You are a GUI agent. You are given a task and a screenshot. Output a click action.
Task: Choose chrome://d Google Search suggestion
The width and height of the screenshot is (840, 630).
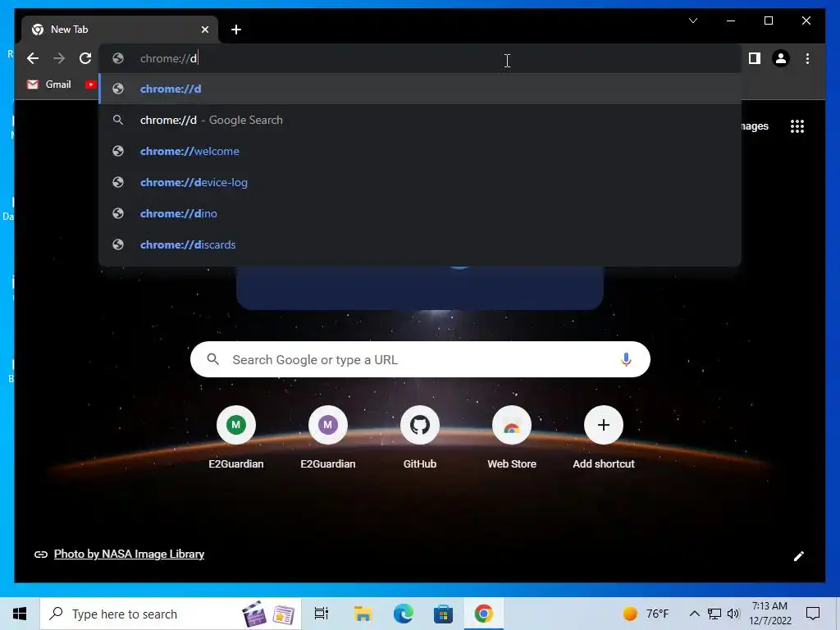tap(420, 120)
